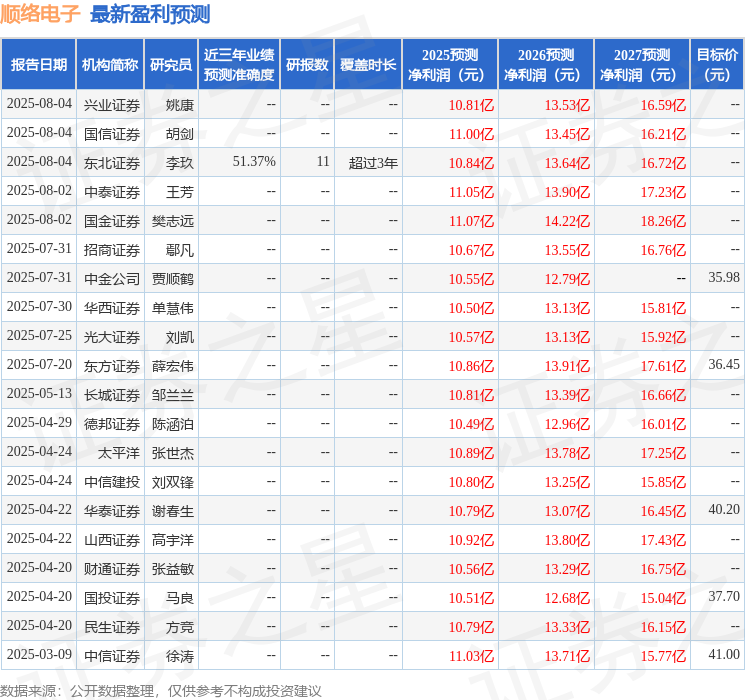This screenshot has height=700, width=745.
Task: Select researcher 谢春生
Action: 172,511
